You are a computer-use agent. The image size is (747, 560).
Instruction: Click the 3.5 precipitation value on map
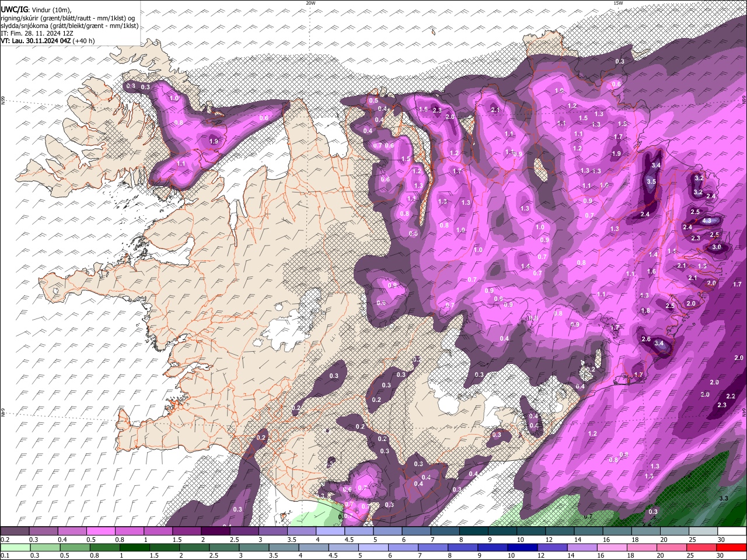coord(652,182)
